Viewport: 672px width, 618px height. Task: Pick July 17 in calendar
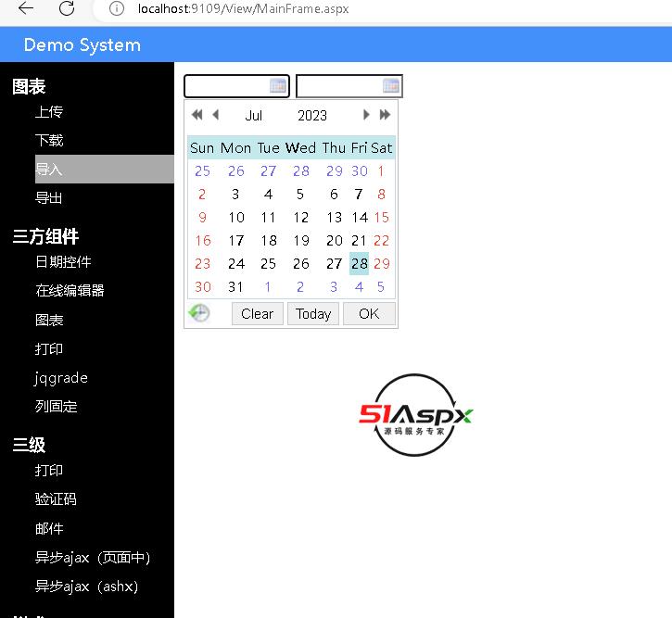click(235, 240)
